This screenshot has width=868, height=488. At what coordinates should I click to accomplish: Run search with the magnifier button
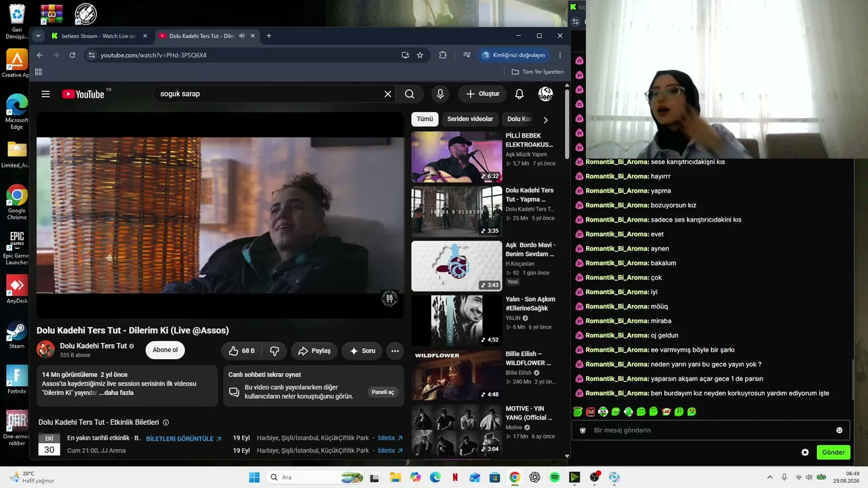(410, 94)
